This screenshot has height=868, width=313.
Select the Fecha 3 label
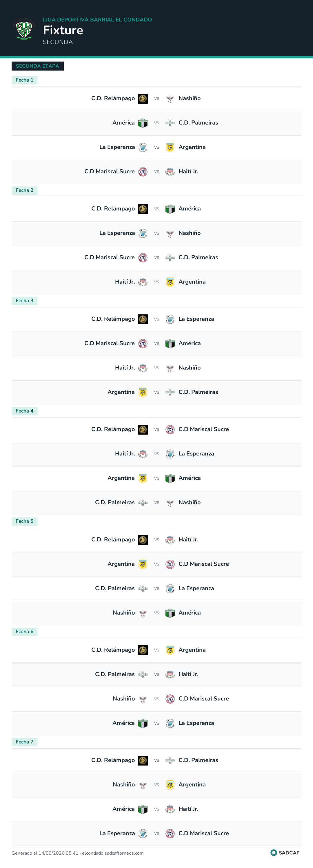25,300
